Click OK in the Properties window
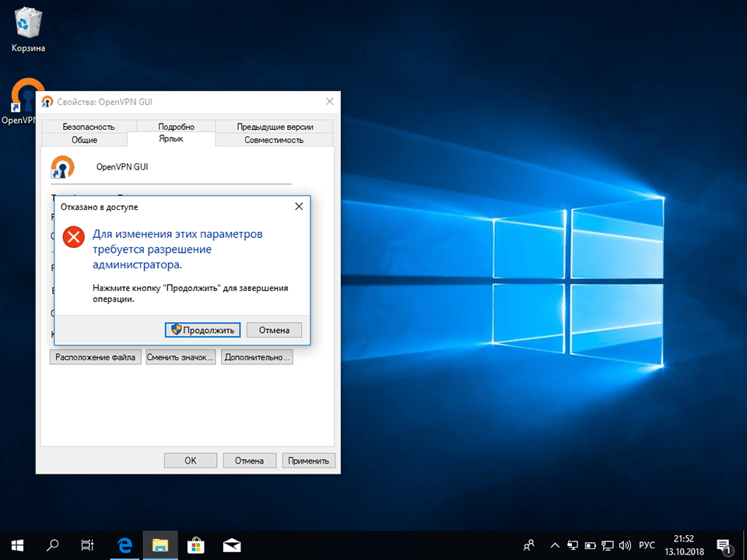 point(191,460)
